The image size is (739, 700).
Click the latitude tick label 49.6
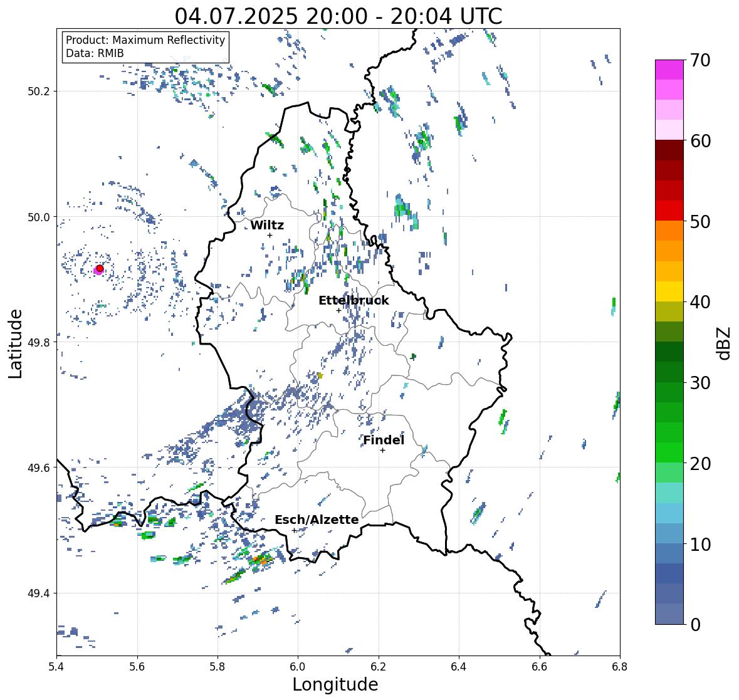(x=39, y=468)
